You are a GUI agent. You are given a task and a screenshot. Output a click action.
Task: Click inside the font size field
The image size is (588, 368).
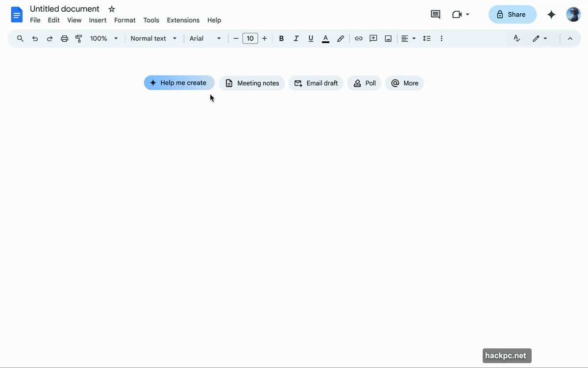point(250,38)
